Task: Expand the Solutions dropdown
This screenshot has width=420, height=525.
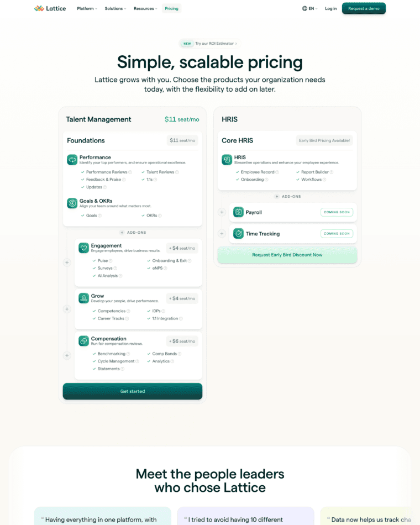Action: click(x=115, y=8)
